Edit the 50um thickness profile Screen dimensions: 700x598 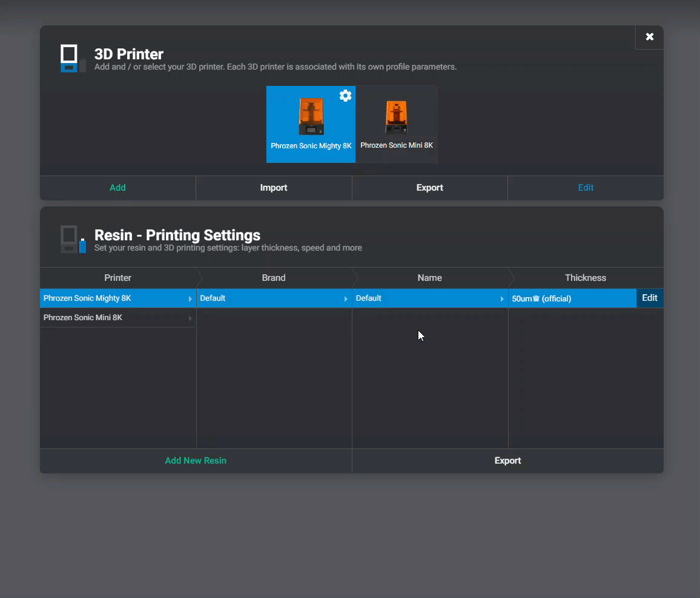tap(650, 298)
